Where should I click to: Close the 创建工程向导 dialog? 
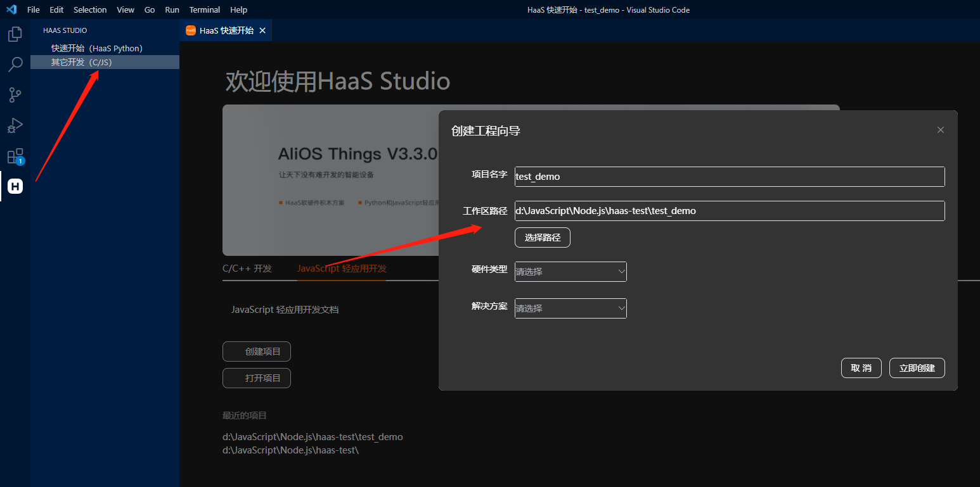click(941, 130)
